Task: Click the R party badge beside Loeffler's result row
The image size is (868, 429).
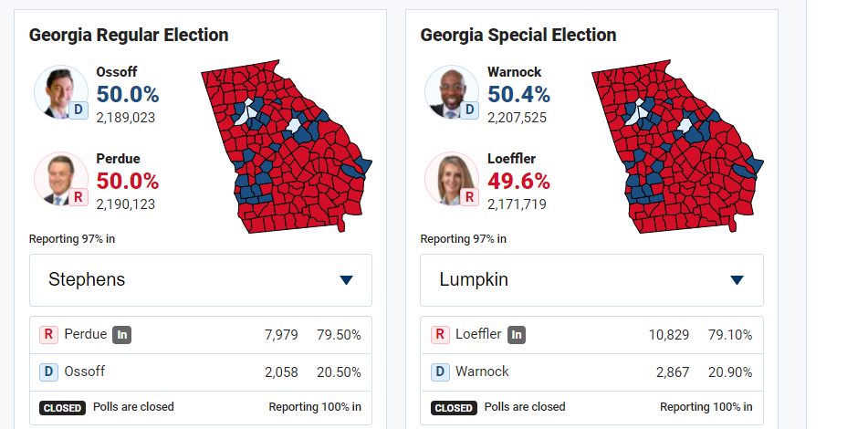Action: coord(440,335)
